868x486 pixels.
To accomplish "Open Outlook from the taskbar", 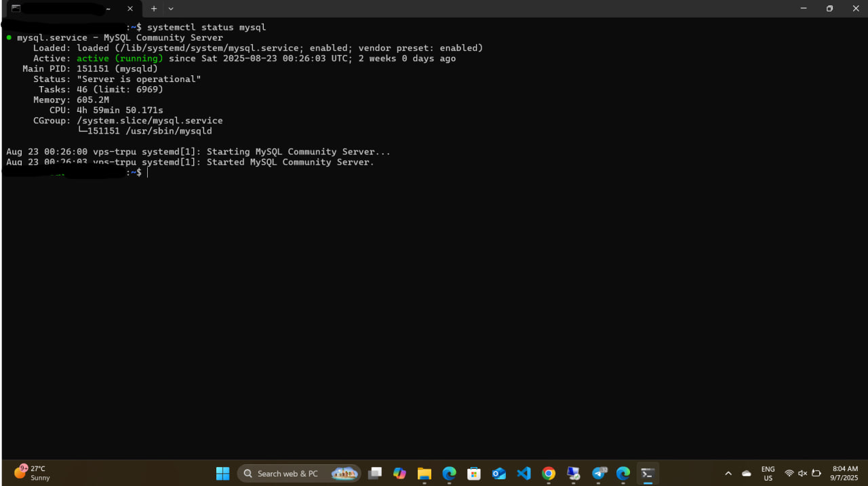I will [499, 473].
